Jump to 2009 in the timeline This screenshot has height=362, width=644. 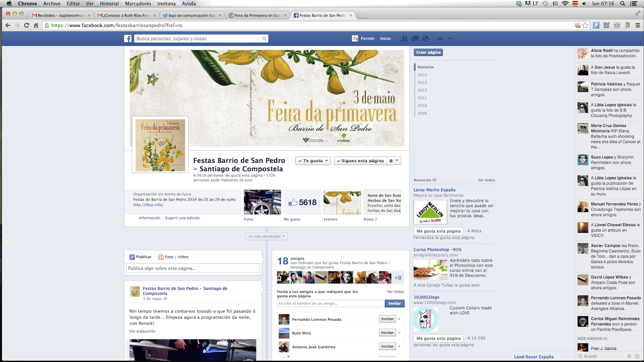coord(422,113)
